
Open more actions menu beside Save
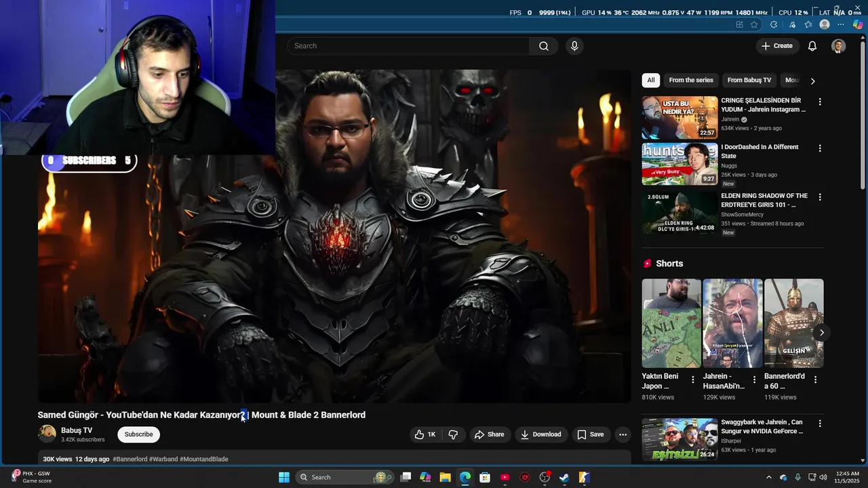[623, 434]
